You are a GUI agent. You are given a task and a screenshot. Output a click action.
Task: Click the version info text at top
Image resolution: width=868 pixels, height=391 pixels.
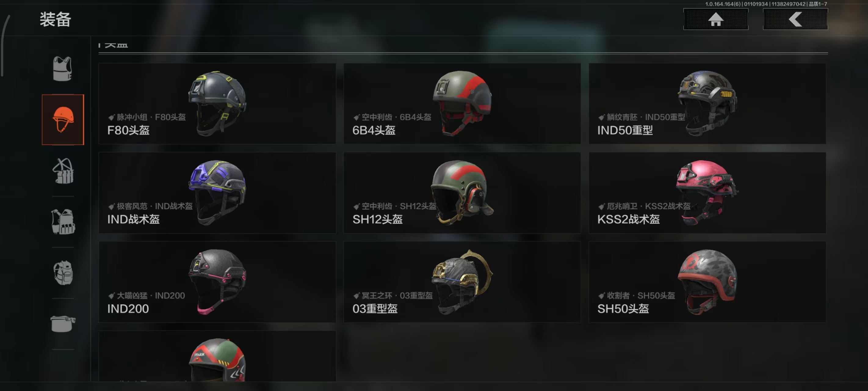(766, 4)
